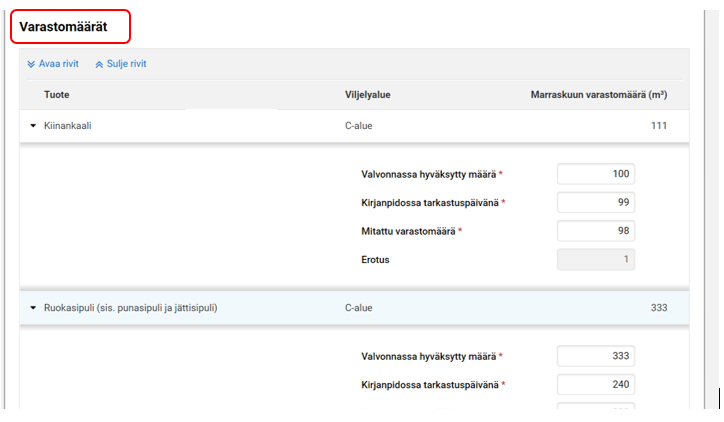Click Kiinankaali Kirjanpidossa tarkastuspäivänä label

[430, 203]
